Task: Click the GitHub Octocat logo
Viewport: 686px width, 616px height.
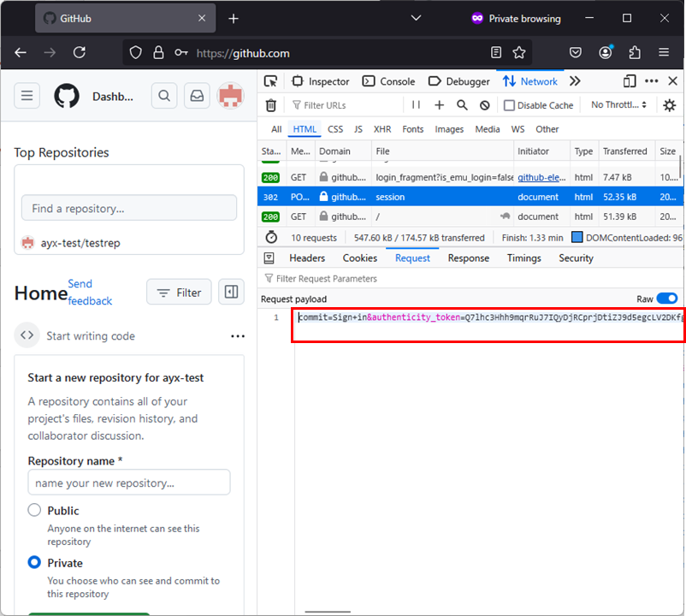Action: [67, 96]
